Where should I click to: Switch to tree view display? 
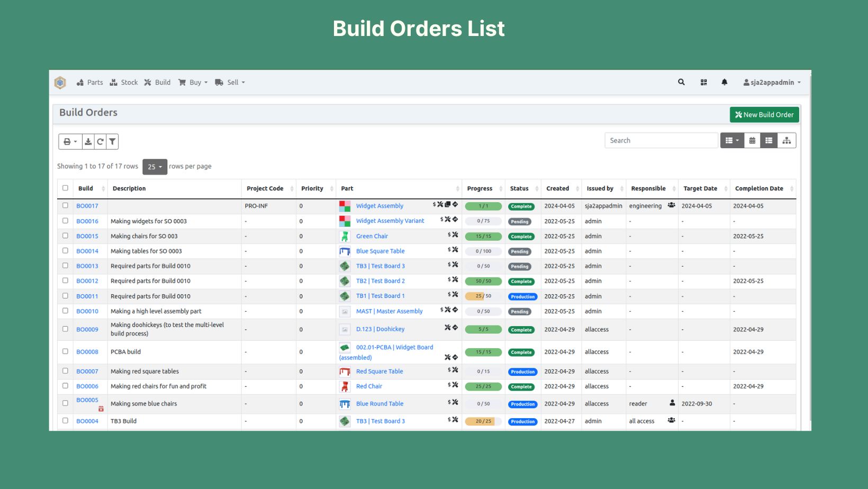pyautogui.click(x=786, y=140)
